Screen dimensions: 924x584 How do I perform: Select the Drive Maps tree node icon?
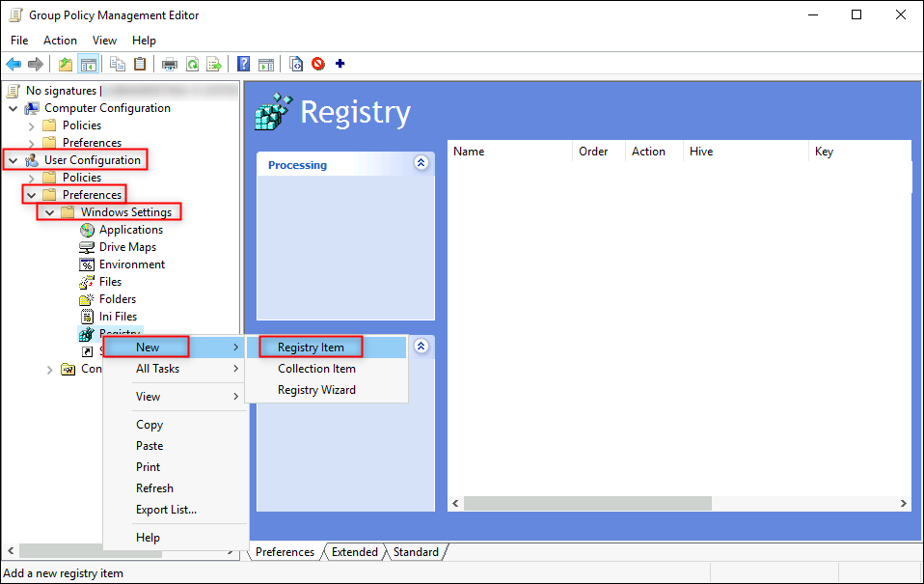tap(87, 247)
